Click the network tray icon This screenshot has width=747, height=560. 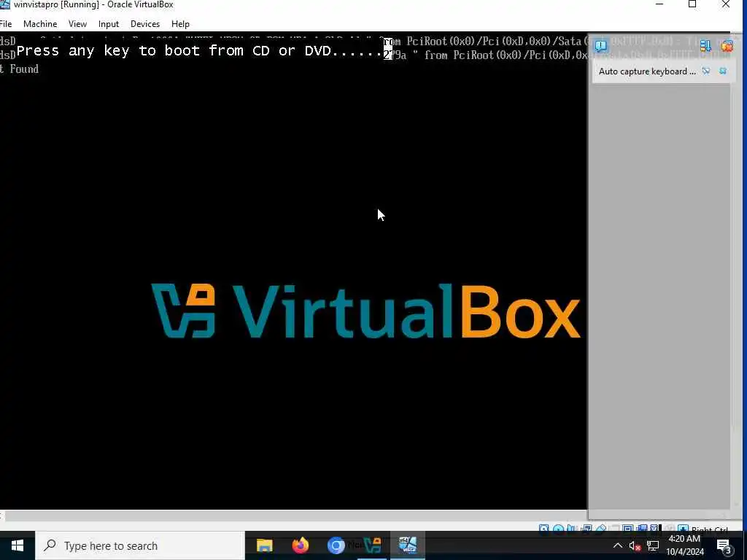tap(653, 545)
